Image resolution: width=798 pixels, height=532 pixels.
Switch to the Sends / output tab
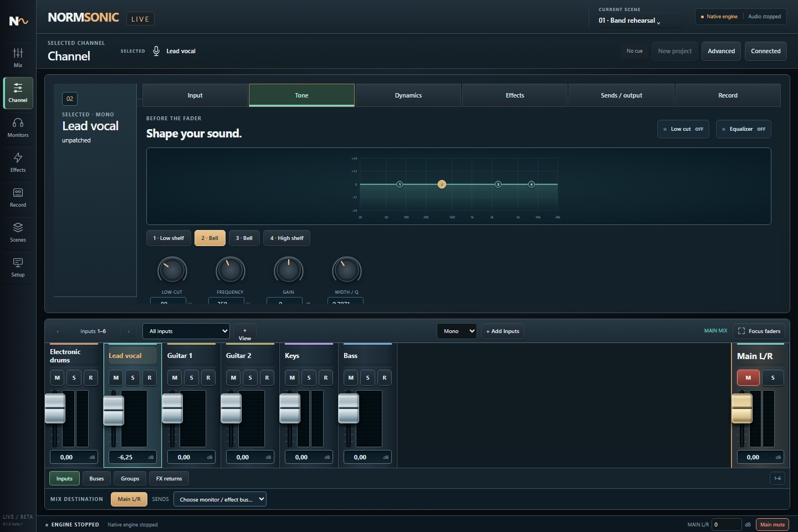[621, 95]
